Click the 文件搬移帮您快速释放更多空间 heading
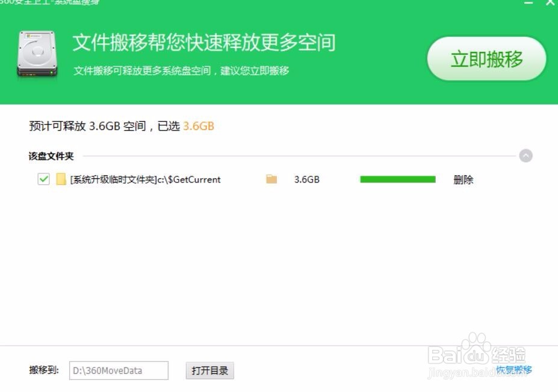The image size is (558, 392). (204, 43)
